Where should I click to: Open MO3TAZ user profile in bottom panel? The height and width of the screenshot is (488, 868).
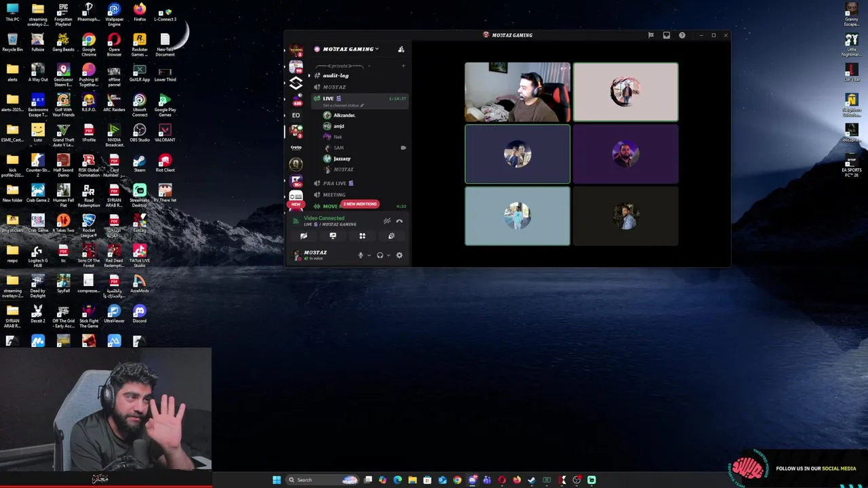[315, 255]
